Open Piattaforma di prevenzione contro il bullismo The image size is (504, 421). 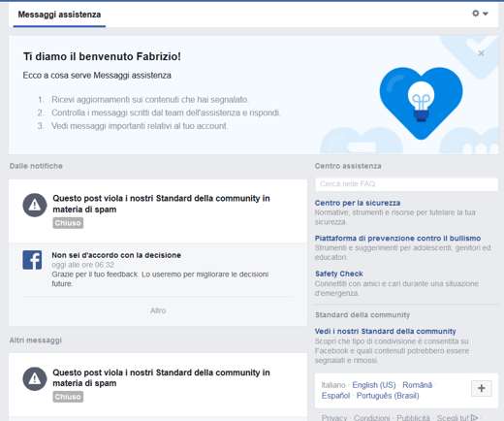pos(397,239)
